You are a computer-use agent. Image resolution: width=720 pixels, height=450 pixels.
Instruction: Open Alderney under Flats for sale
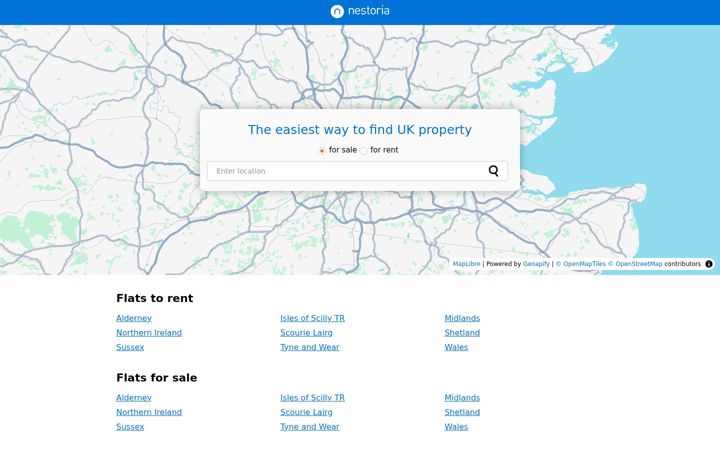[x=134, y=398]
